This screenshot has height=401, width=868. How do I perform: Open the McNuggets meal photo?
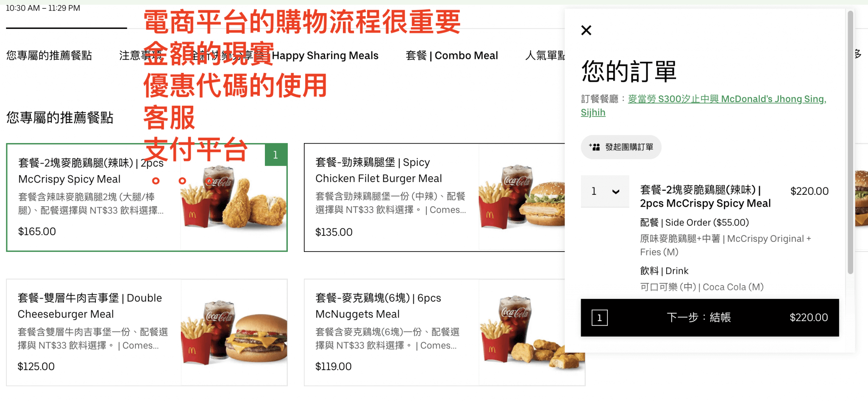tap(532, 332)
